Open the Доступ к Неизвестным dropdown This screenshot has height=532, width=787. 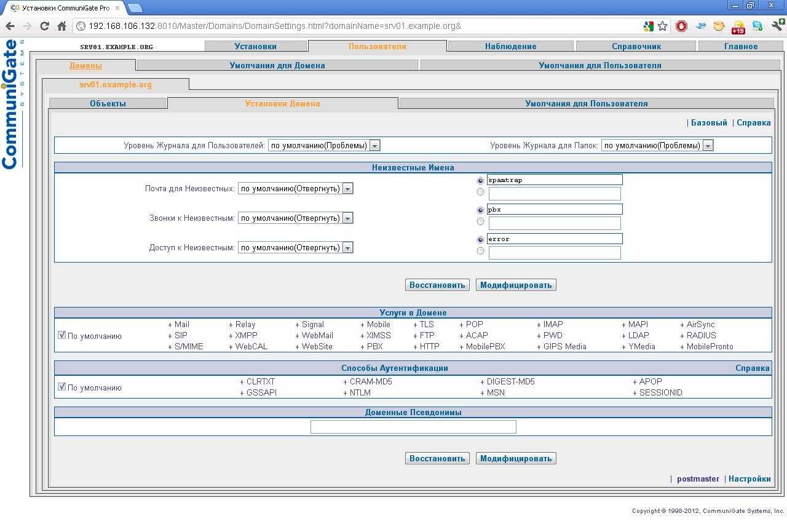click(x=295, y=248)
